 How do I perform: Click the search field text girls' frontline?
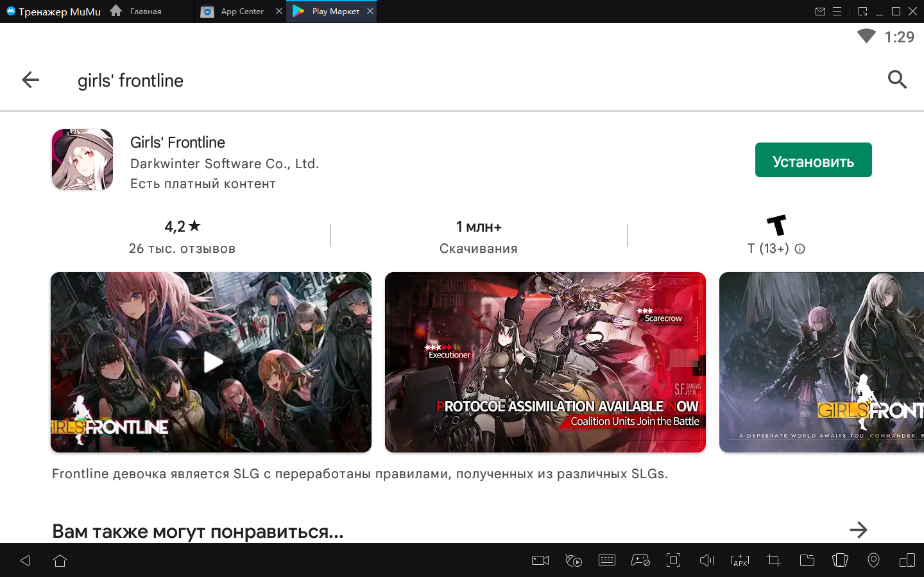click(x=130, y=80)
